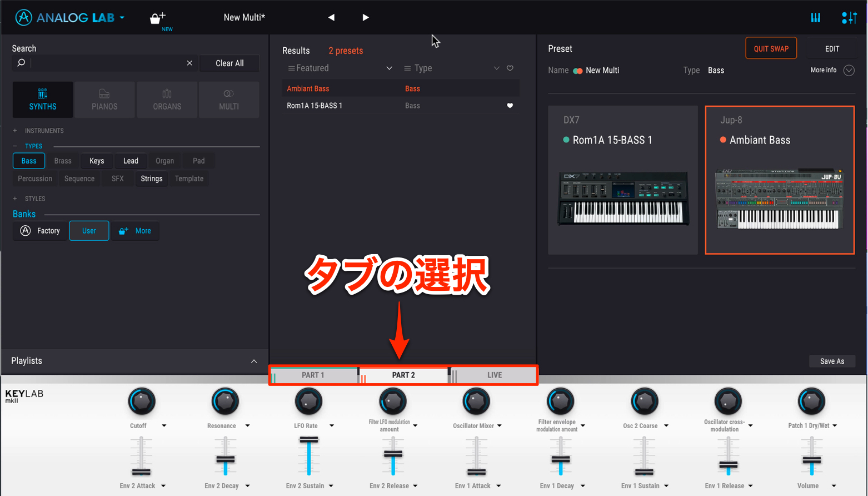868x496 pixels.
Task: Open the Cutoff parameter assignment dropdown
Action: (164, 426)
